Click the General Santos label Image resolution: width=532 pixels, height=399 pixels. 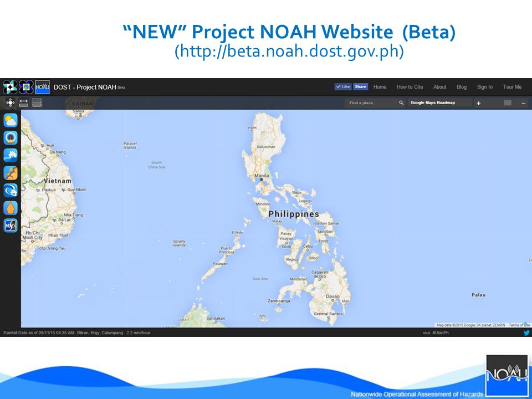tap(328, 314)
